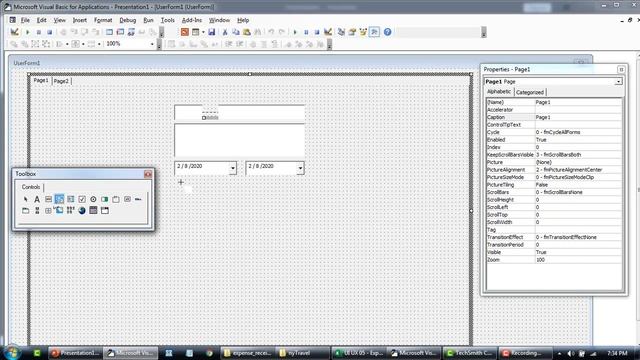The width and height of the screenshot is (640, 360).
Task: Pick the Frame control in the Toolbox
Action: pyautogui.click(x=116, y=199)
